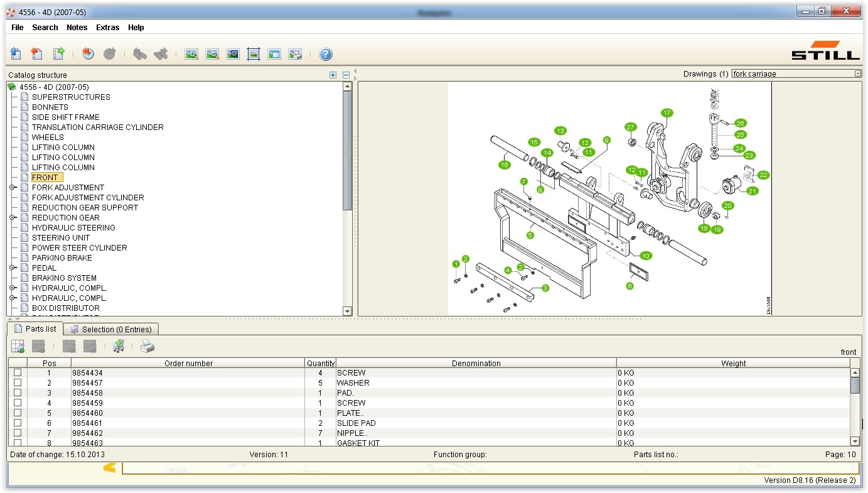Click the navigate back history icon
This screenshot has height=493, width=868.
tap(88, 55)
